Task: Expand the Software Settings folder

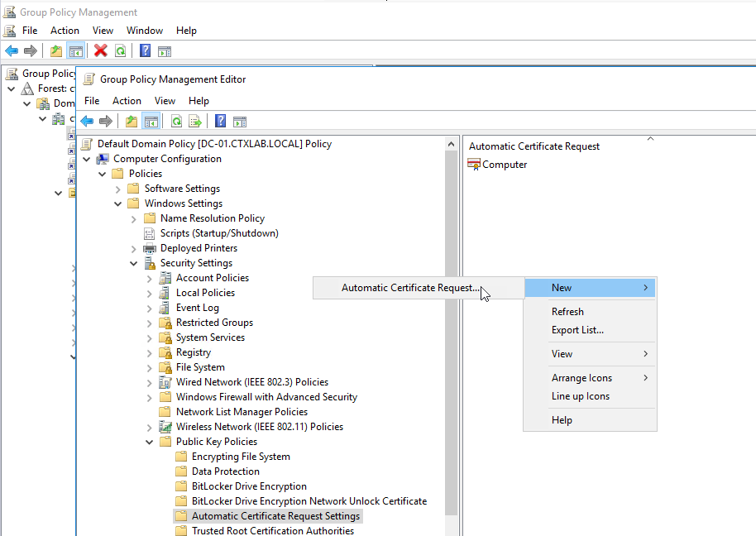Action: (118, 189)
